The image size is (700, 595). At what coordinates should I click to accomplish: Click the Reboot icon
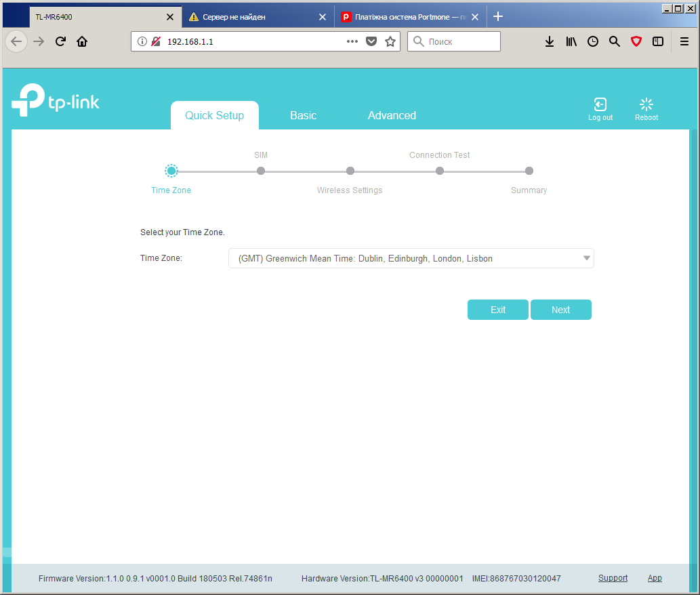pyautogui.click(x=646, y=104)
